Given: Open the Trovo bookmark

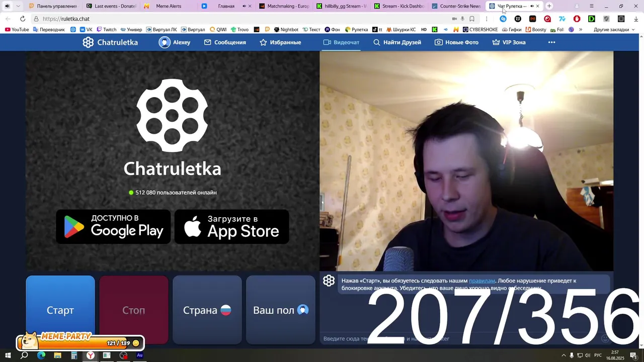Looking at the screenshot, I should (x=239, y=30).
